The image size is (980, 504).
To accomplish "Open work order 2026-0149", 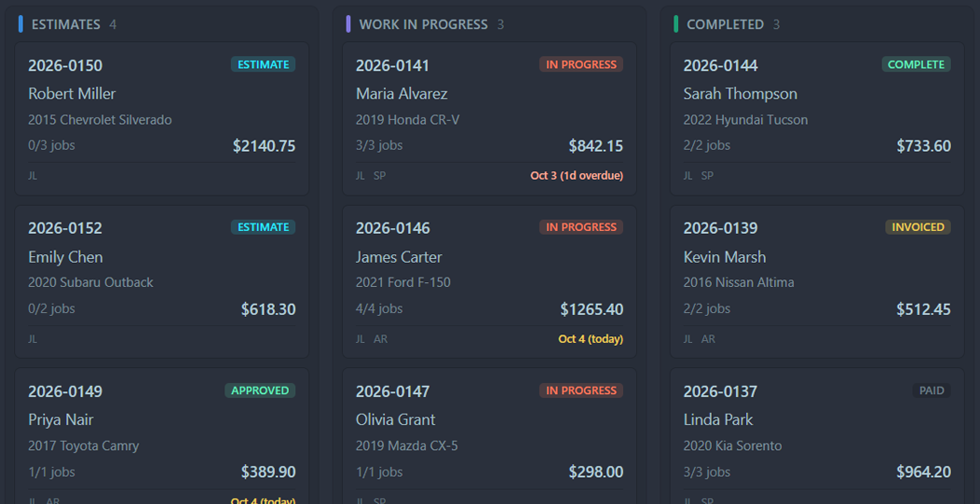I will pos(65,391).
